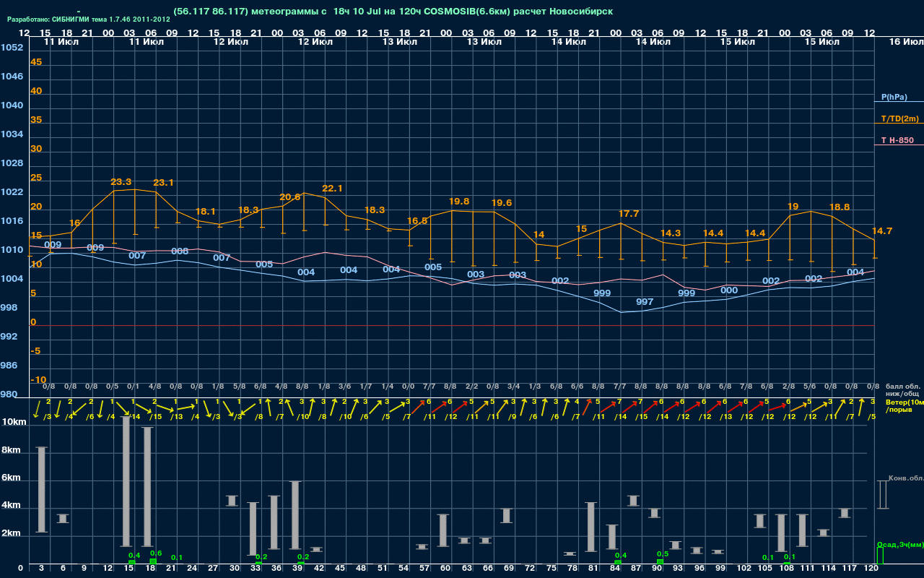Screen dimensions: 924x578
Task: Click the pink line swatch under T H-850
Action: click(x=899, y=145)
